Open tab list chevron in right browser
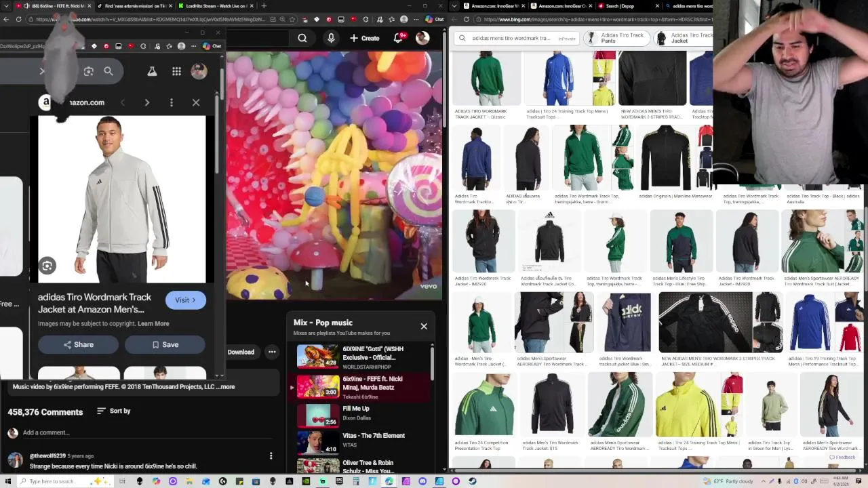This screenshot has height=488, width=868. pyautogui.click(x=453, y=6)
